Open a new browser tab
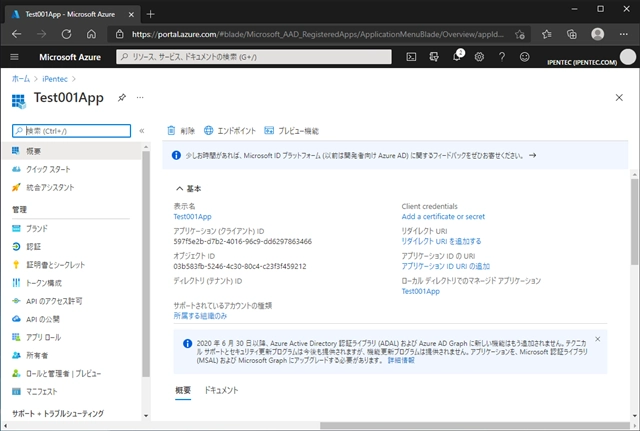Screen dimensions: 640x431 (x=151, y=14)
